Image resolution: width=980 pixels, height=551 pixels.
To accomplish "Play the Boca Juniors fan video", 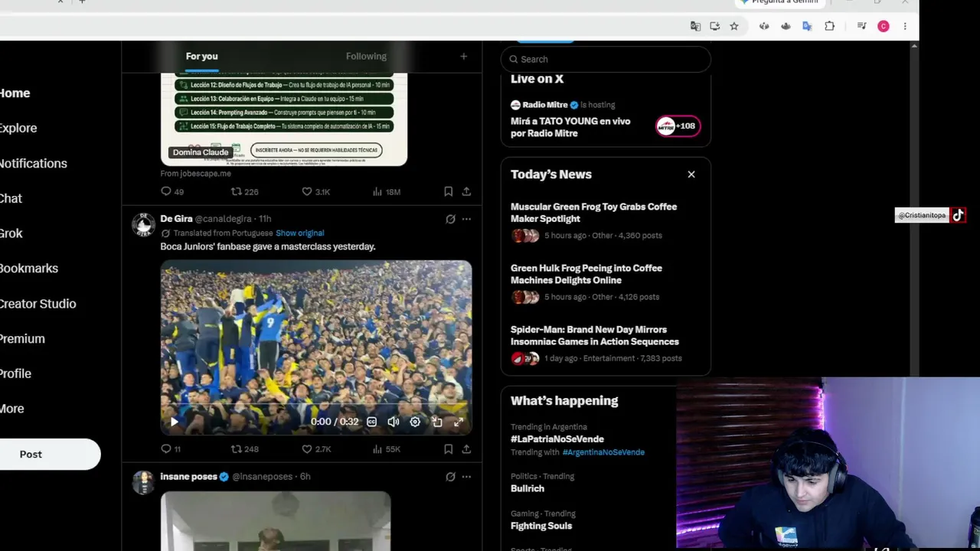I will tap(174, 422).
